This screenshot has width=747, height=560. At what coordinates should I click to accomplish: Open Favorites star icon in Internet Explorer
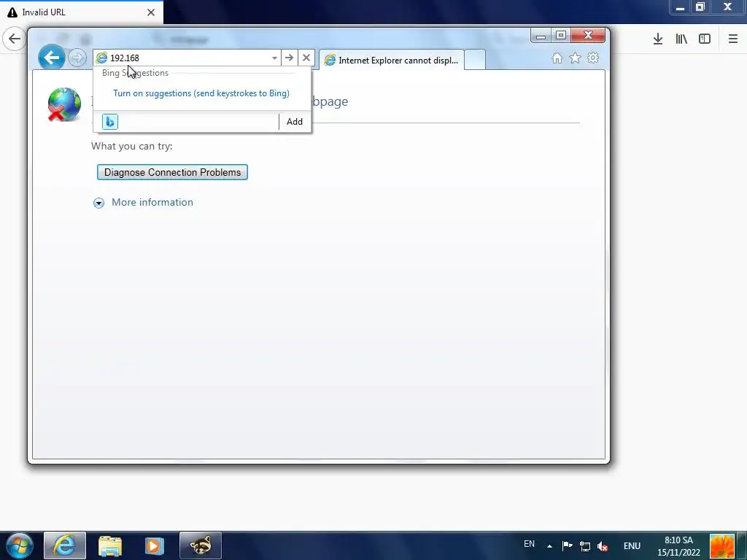click(x=575, y=58)
